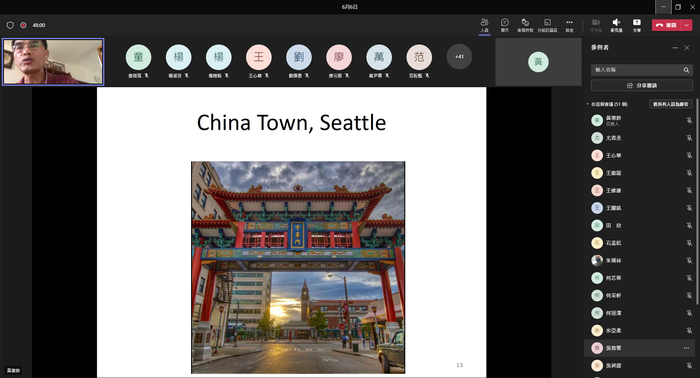Image resolution: width=700 pixels, height=378 pixels.
Task: Open more options for the highlighted participant row
Action: (x=687, y=348)
